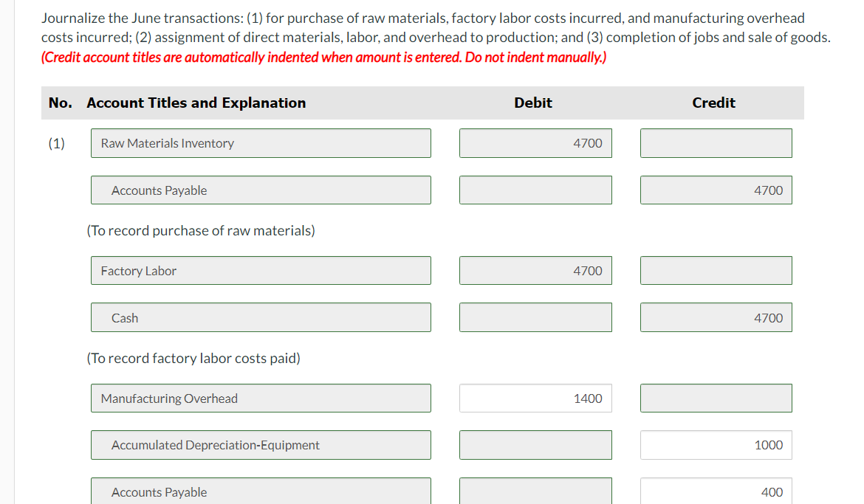
Task: Click the Raw Materials Inventory account title field
Action: tap(261, 143)
